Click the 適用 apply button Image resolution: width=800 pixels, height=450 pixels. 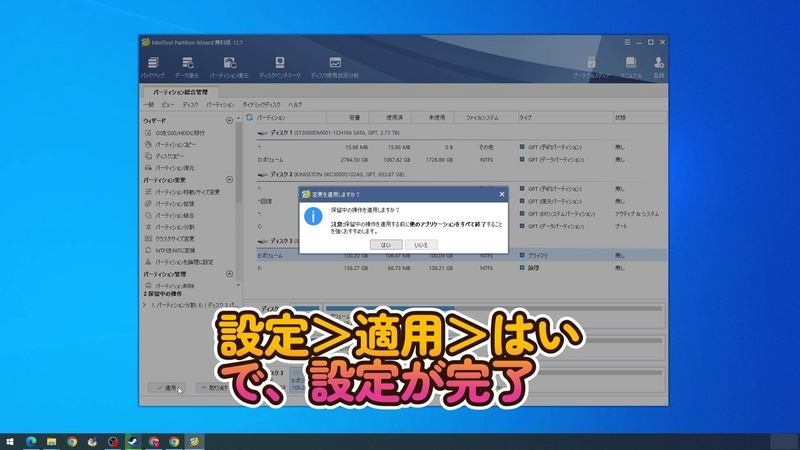point(167,388)
